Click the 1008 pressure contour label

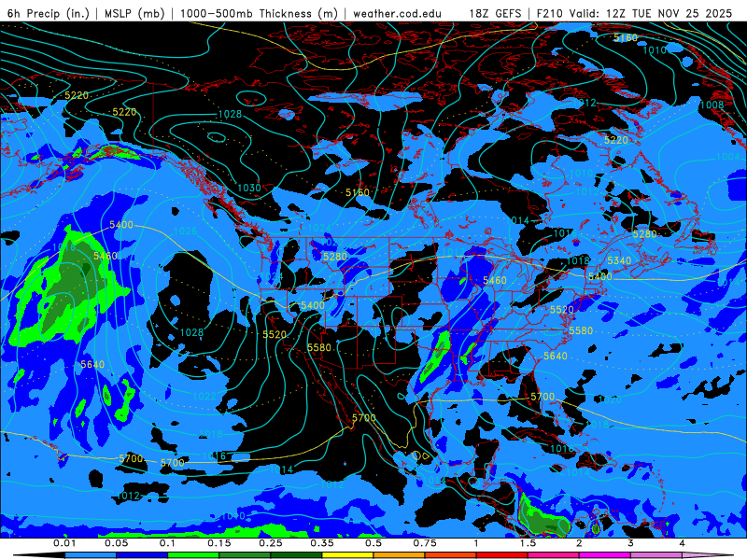pos(712,105)
